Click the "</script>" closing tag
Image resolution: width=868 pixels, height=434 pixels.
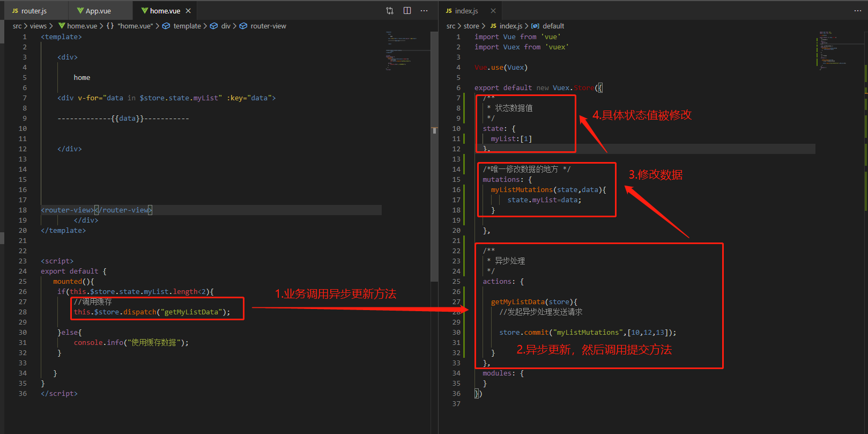click(59, 394)
